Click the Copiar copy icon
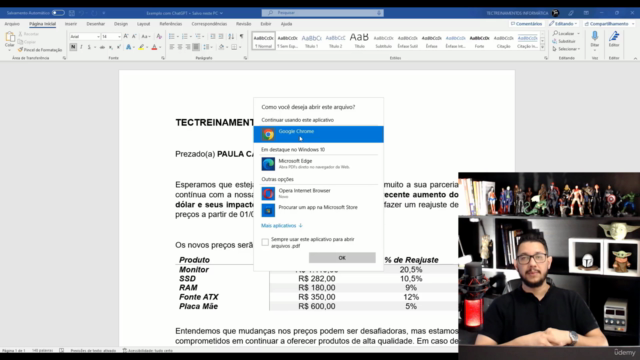Image resolution: width=640 pixels, height=360 pixels. point(21,42)
